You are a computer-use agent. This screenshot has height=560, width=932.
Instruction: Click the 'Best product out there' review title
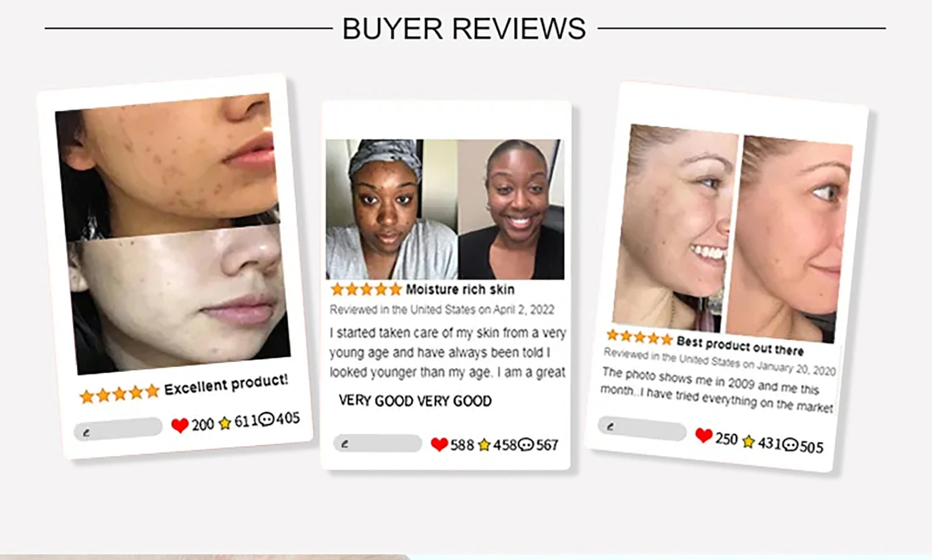(740, 345)
